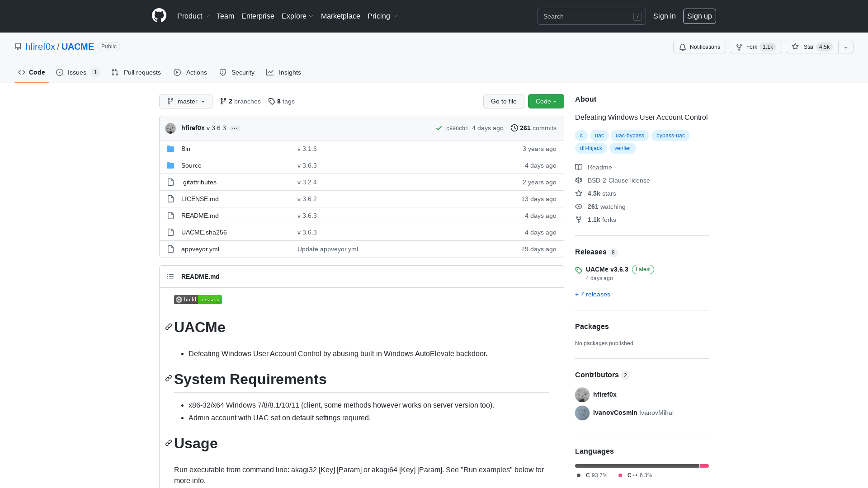View the 8 tags link
Viewport: 868px width, 488px height.
tap(282, 101)
